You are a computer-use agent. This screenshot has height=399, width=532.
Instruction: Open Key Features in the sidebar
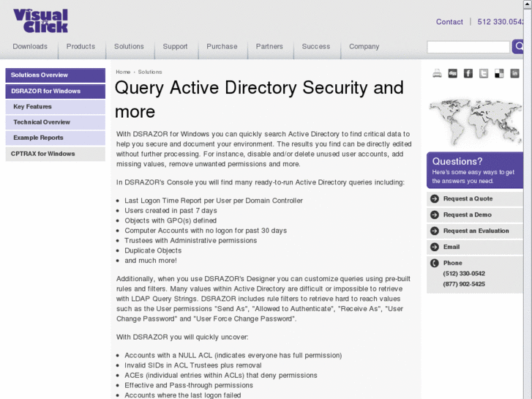point(56,107)
